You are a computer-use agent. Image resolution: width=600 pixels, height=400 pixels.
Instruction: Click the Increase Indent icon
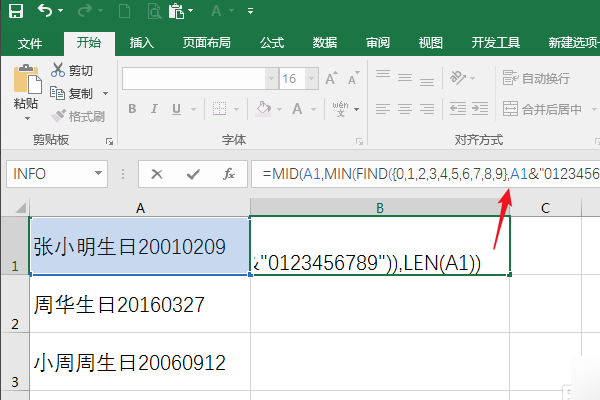tap(480, 109)
